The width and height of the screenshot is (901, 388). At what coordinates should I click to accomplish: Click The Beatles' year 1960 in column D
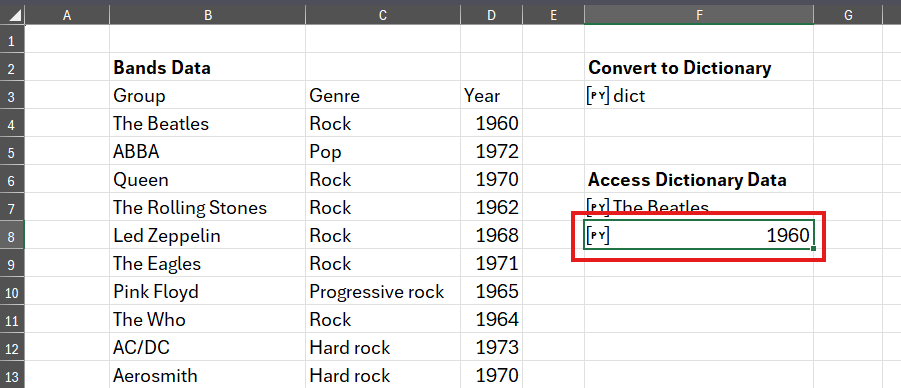tap(491, 123)
